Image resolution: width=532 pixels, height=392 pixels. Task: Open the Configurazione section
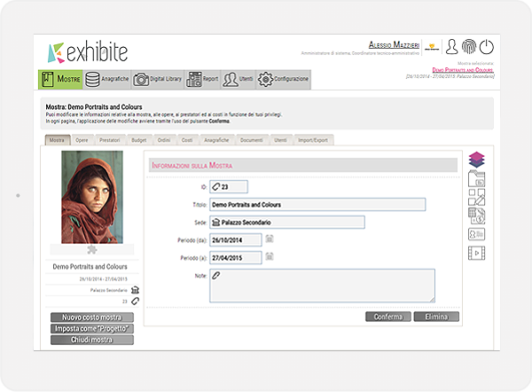point(283,80)
